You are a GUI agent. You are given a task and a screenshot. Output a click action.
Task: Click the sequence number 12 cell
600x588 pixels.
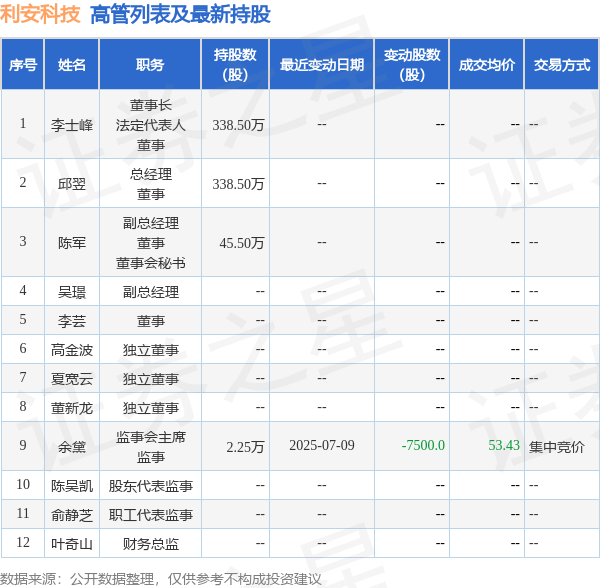[23, 542]
